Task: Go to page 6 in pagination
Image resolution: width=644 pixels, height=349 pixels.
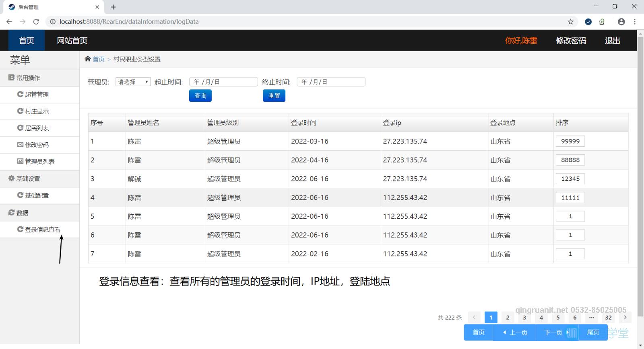Action: [575, 317]
